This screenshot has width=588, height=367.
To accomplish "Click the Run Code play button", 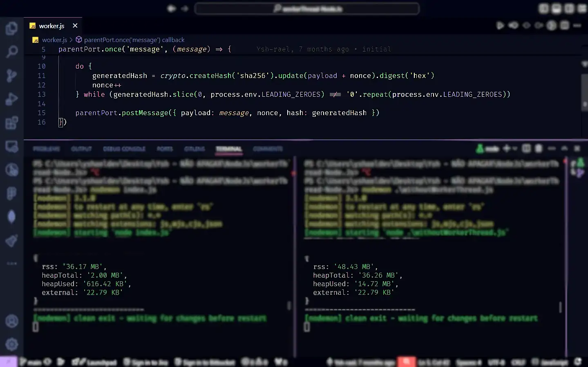I will click(500, 26).
